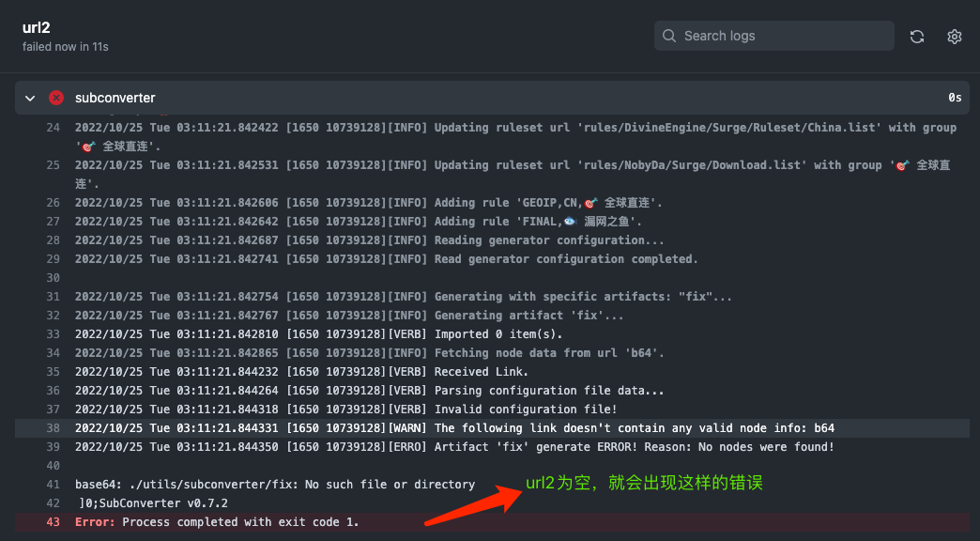Toggle the subconverter section open or closed
Image resolution: width=980 pixels, height=541 pixels.
click(x=29, y=96)
